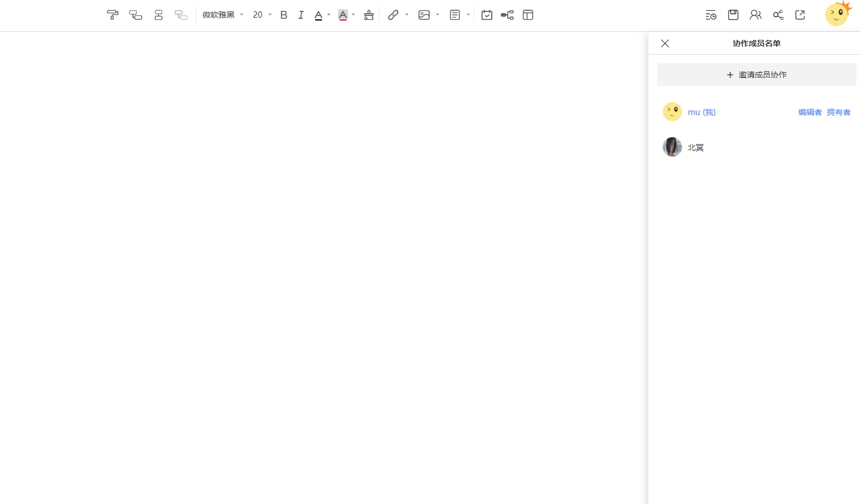Click the share icon in toolbar
This screenshot has height=504, width=861.
778,15
